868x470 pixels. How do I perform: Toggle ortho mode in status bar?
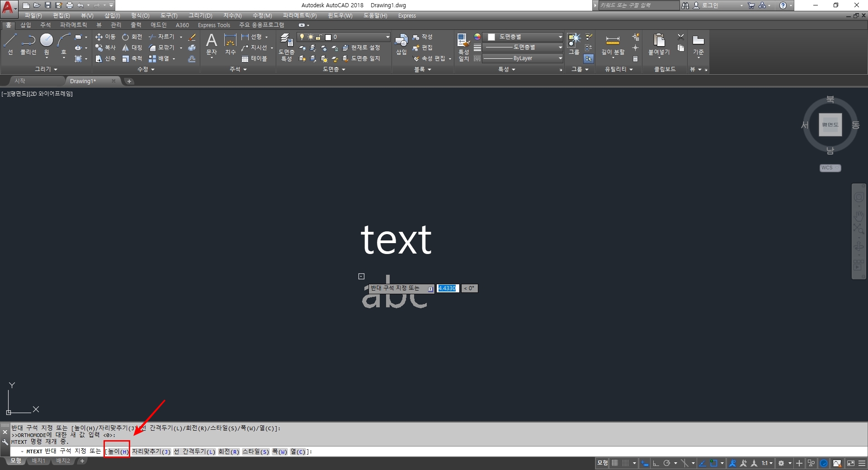[x=656, y=463]
